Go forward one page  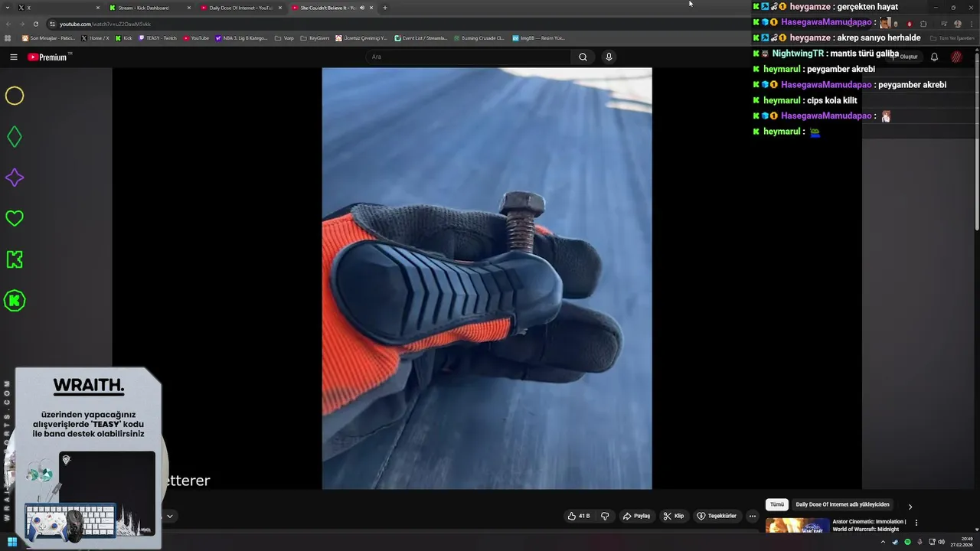coord(21,24)
